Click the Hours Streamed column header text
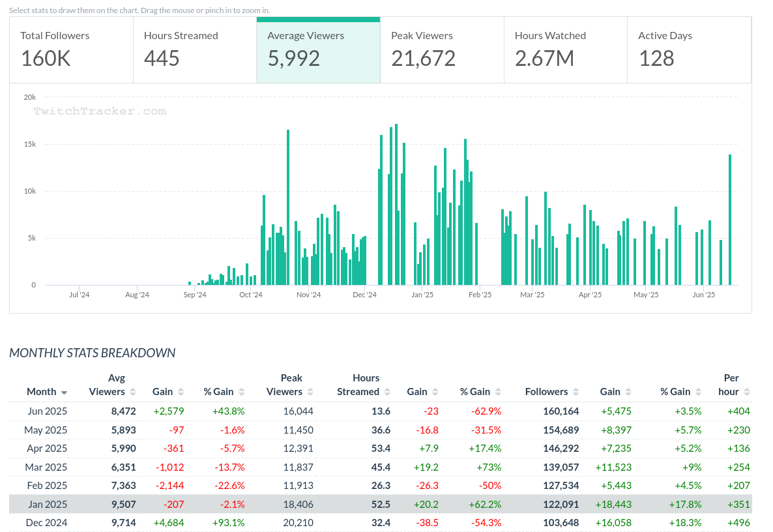 (x=358, y=385)
